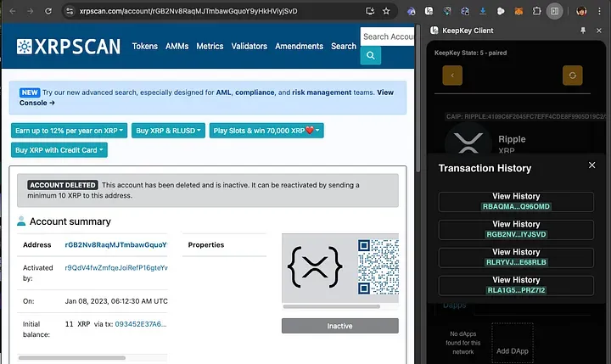Click the horizontal scrollbar under account table
This screenshot has width=611, height=364.
[x=72, y=358]
